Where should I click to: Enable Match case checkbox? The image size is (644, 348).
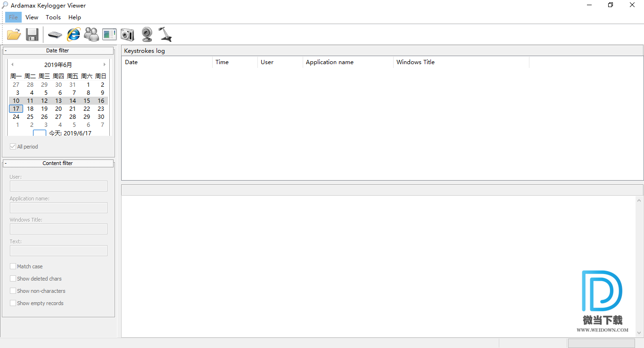[13, 266]
